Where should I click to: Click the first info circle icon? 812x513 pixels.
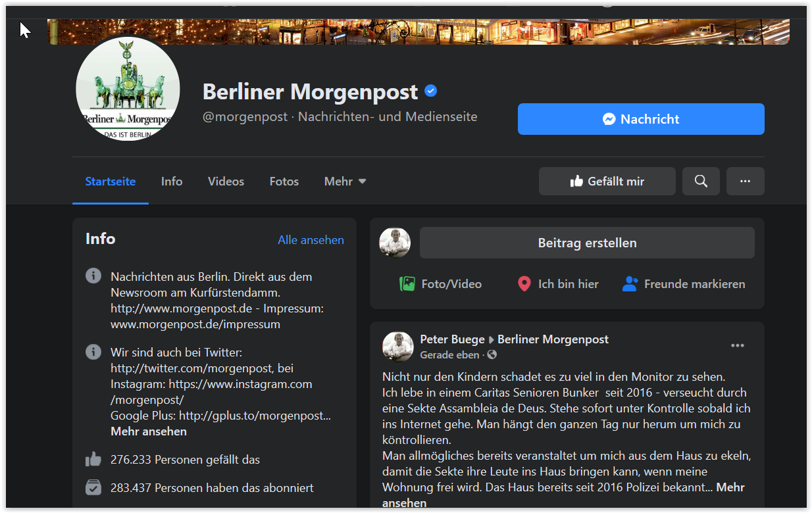[93, 276]
